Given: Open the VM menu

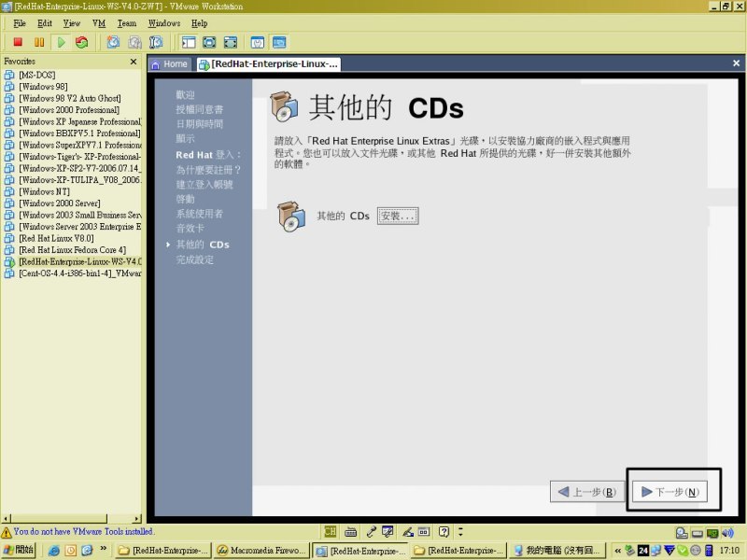Looking at the screenshot, I should tap(99, 22).
